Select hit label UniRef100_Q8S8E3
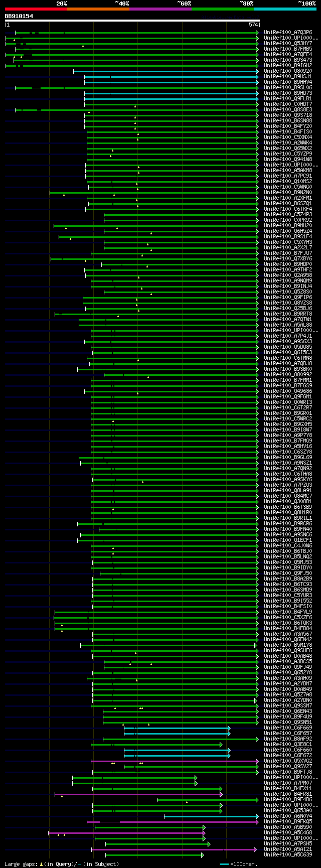This screenshot has width=321, height=868. (288, 109)
